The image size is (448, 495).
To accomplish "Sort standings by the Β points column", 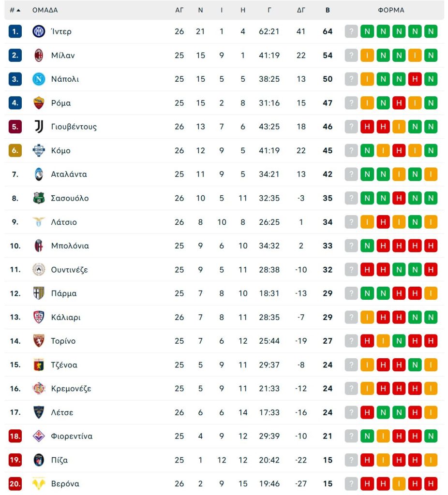I will coord(328,10).
